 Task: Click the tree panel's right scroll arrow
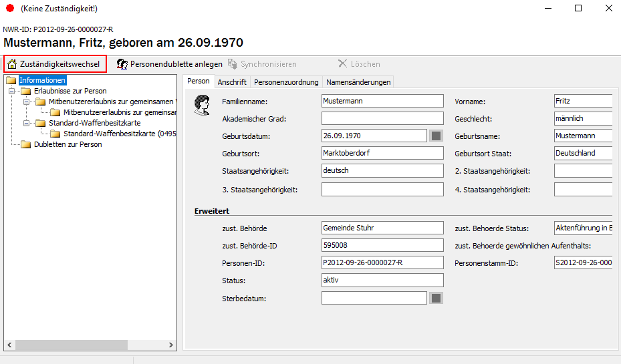(x=171, y=345)
